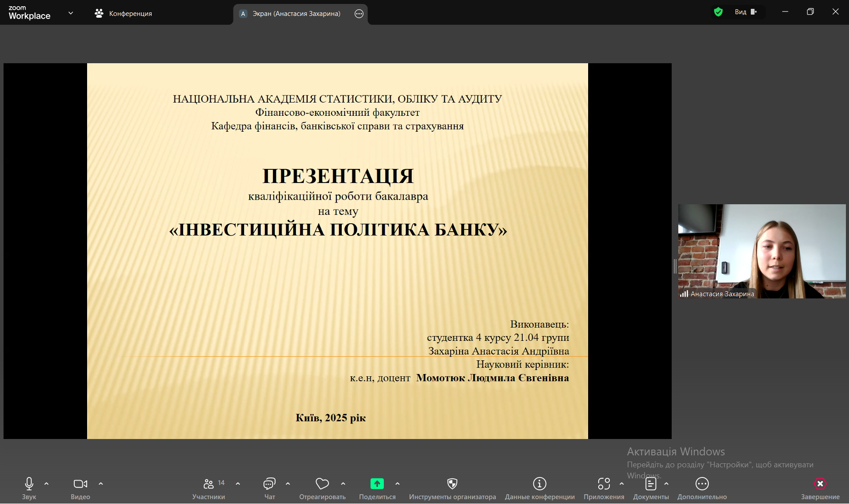Image resolution: width=849 pixels, height=504 pixels.
Task: Open the Documents icon
Action: click(x=650, y=484)
